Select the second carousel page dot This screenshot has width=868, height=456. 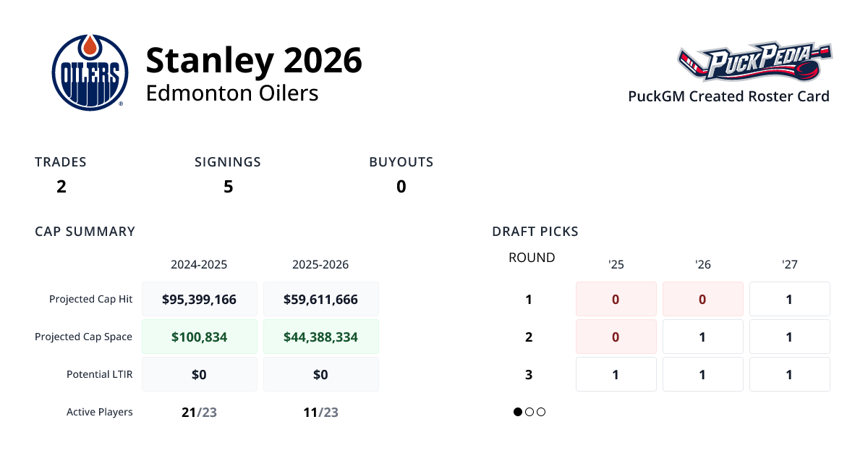coord(529,412)
